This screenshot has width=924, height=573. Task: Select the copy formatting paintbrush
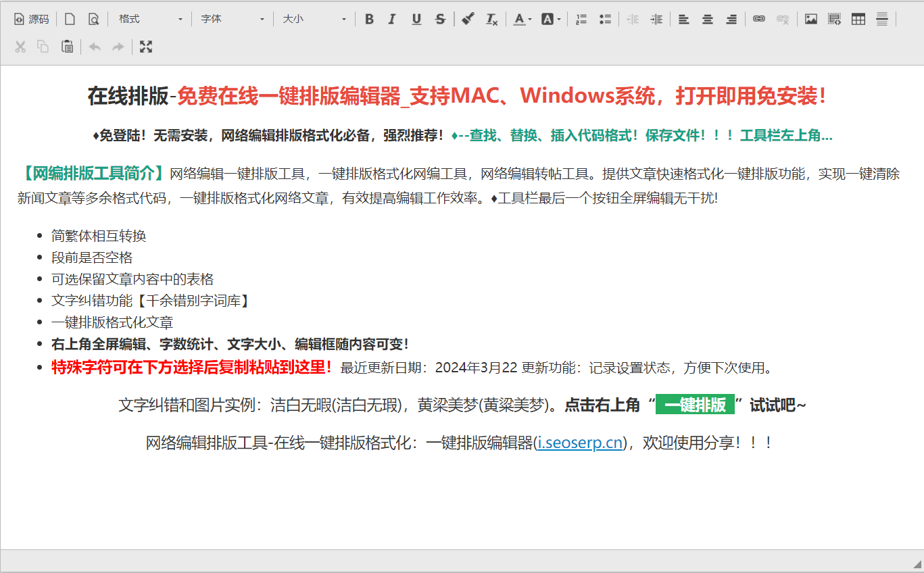point(468,19)
